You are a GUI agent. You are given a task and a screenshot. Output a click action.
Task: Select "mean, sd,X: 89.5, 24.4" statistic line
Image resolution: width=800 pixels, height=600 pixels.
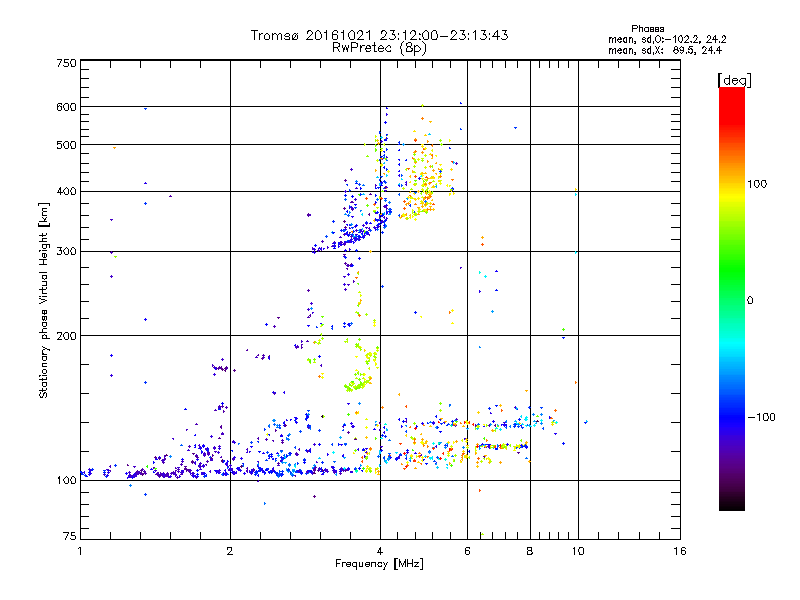pyautogui.click(x=665, y=50)
